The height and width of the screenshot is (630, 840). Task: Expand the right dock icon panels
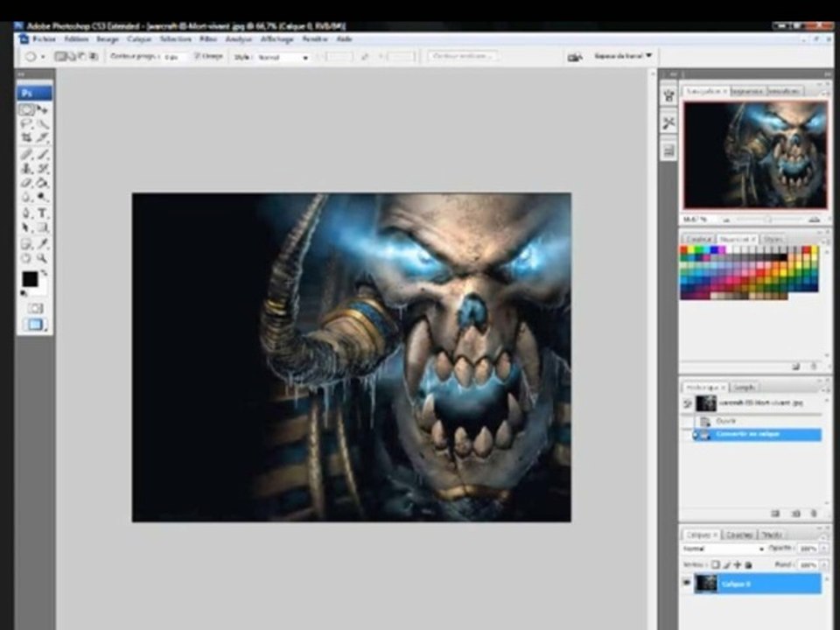coord(673,74)
